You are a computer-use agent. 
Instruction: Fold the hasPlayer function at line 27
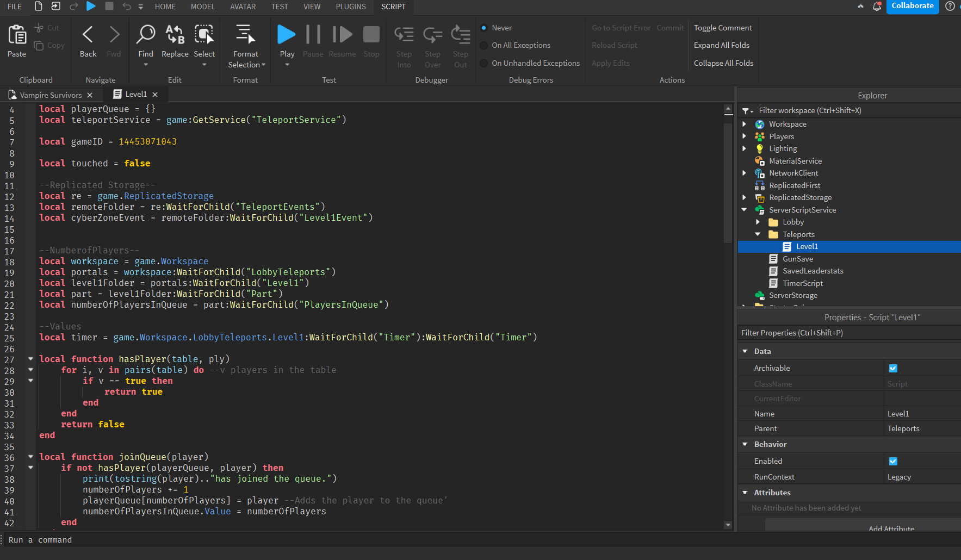click(30, 359)
